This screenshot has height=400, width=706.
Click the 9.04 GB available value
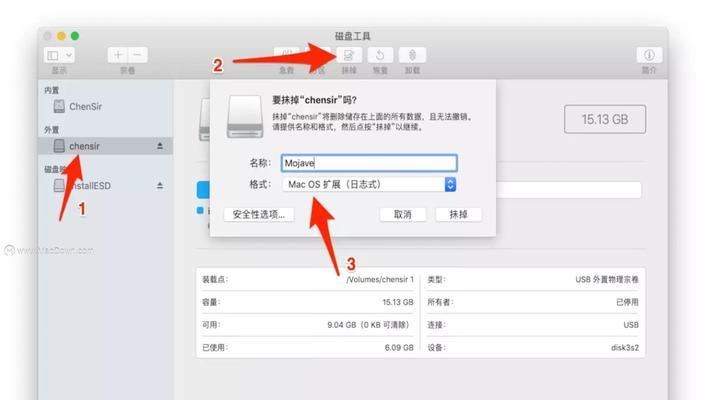pyautogui.click(x=368, y=325)
